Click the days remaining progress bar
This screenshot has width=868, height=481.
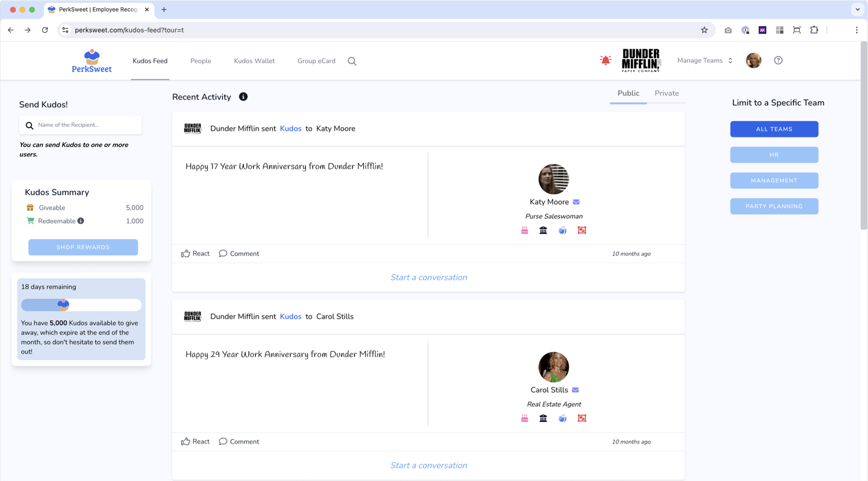pos(81,305)
